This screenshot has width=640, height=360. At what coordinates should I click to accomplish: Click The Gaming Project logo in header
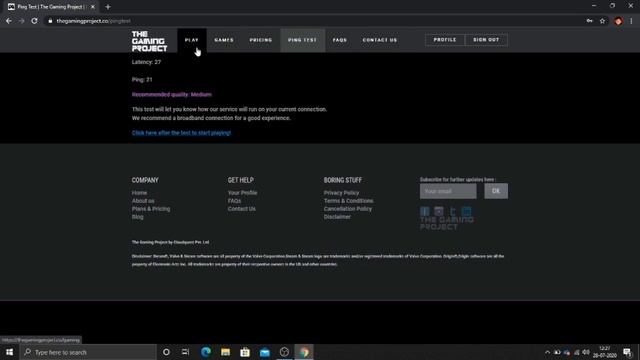coord(149,41)
